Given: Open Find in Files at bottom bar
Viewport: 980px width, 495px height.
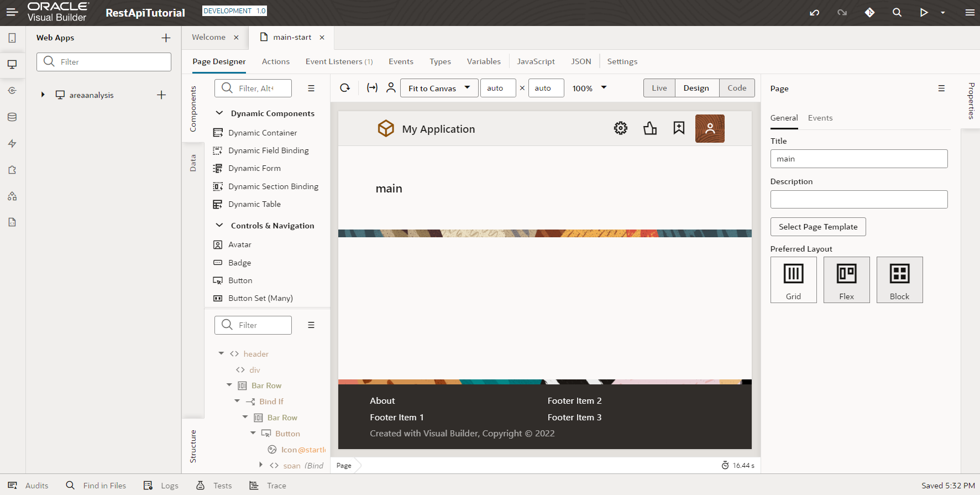Looking at the screenshot, I should [96, 486].
